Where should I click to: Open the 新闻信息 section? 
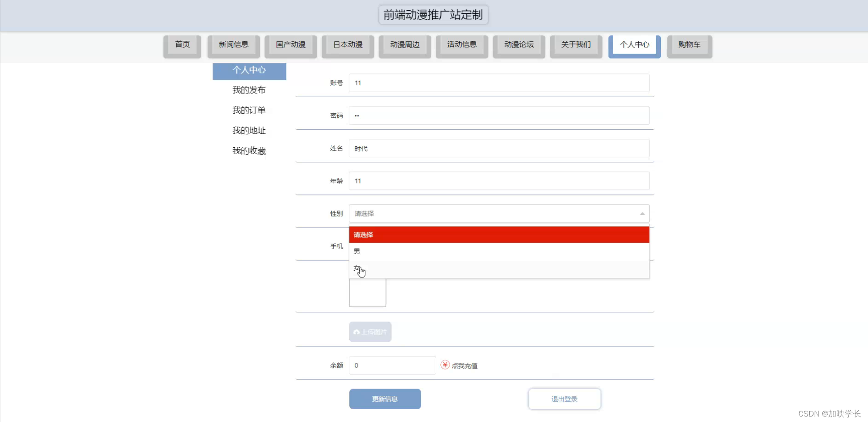point(234,44)
